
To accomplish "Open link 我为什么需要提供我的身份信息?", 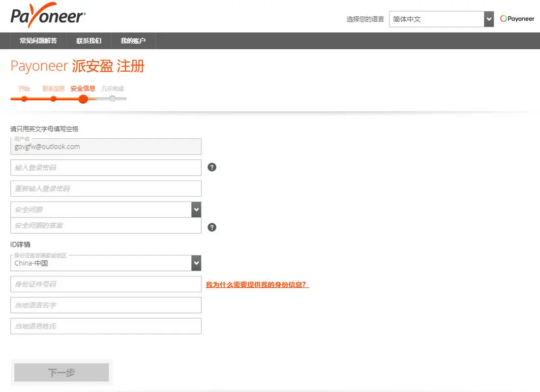I will pos(257,284).
